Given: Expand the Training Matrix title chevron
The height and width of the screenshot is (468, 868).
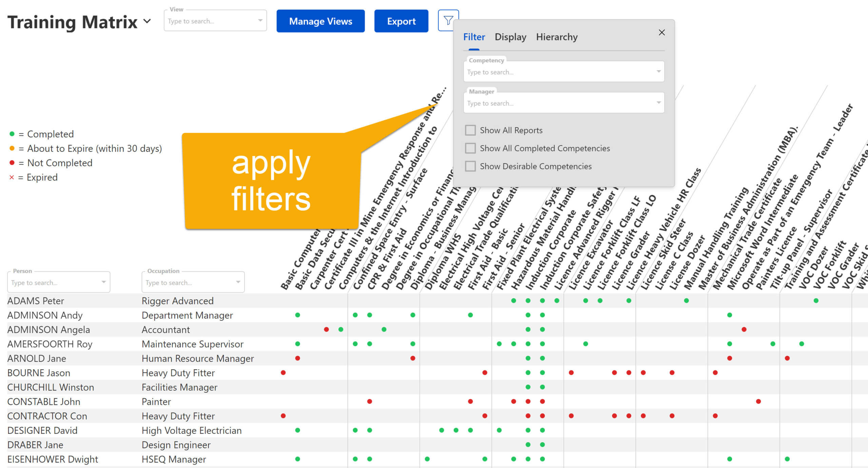Looking at the screenshot, I should (147, 21).
